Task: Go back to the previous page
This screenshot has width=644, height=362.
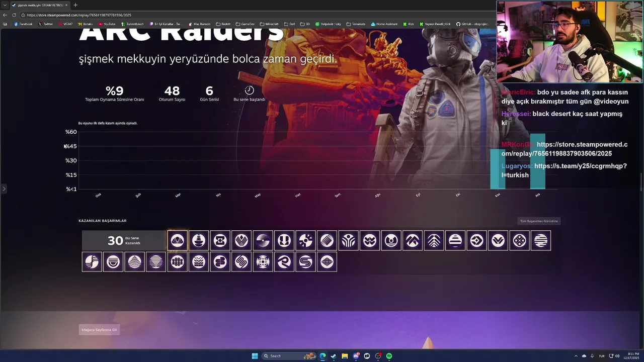Action: click(x=5, y=15)
